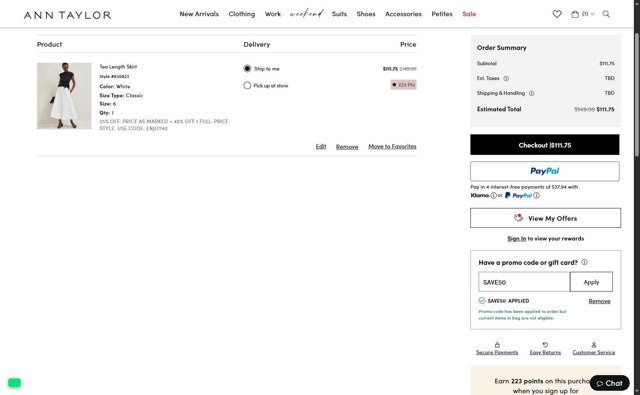Open Easy Returns link
Screen dimensions: 640x395
click(x=545, y=353)
